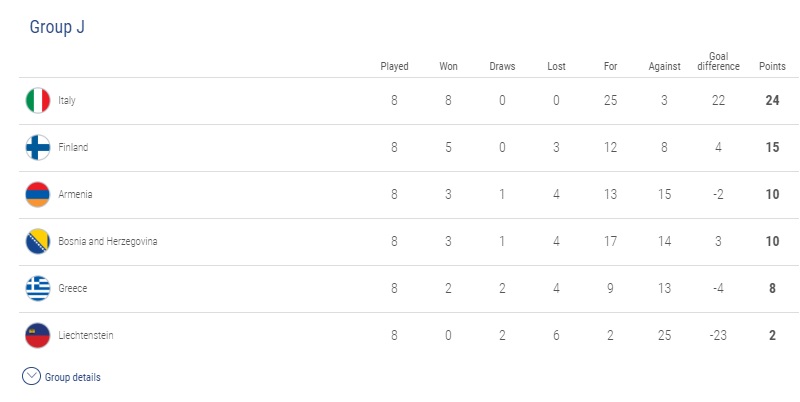This screenshot has width=800, height=402.
Task: Click the Against column header
Action: tap(664, 66)
